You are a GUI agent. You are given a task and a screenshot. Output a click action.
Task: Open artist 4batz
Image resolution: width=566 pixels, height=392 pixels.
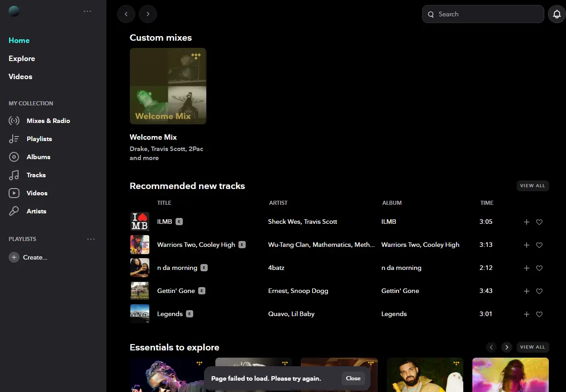click(276, 268)
